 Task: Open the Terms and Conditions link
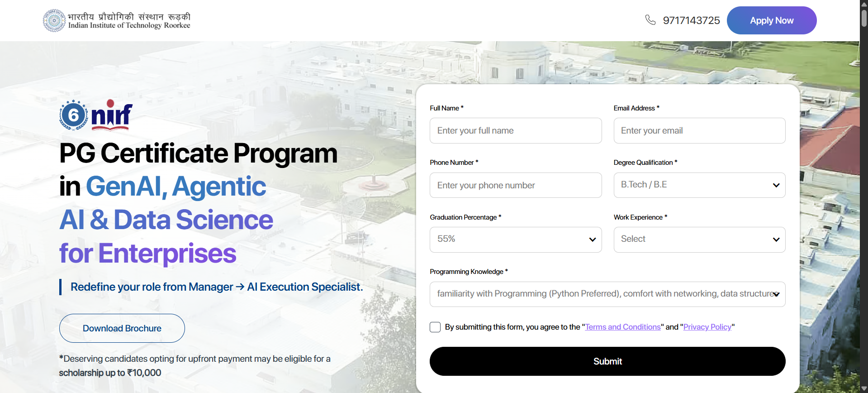623,327
